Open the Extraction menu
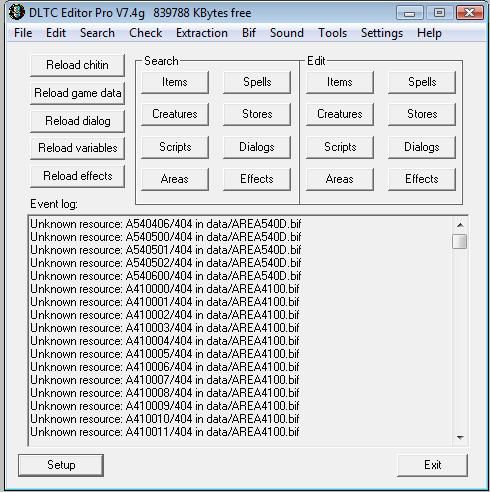Viewport: 490px width, 492px height. pyautogui.click(x=202, y=33)
